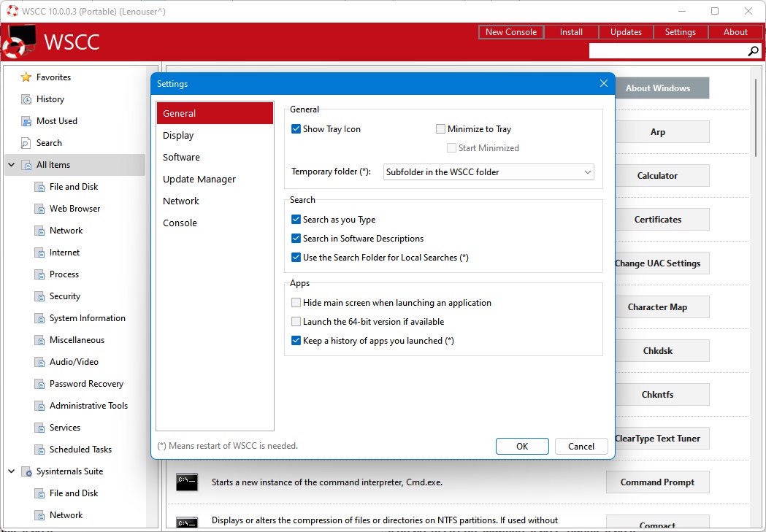Image resolution: width=766 pixels, height=532 pixels.
Task: Click the Cancel button
Action: point(581,446)
